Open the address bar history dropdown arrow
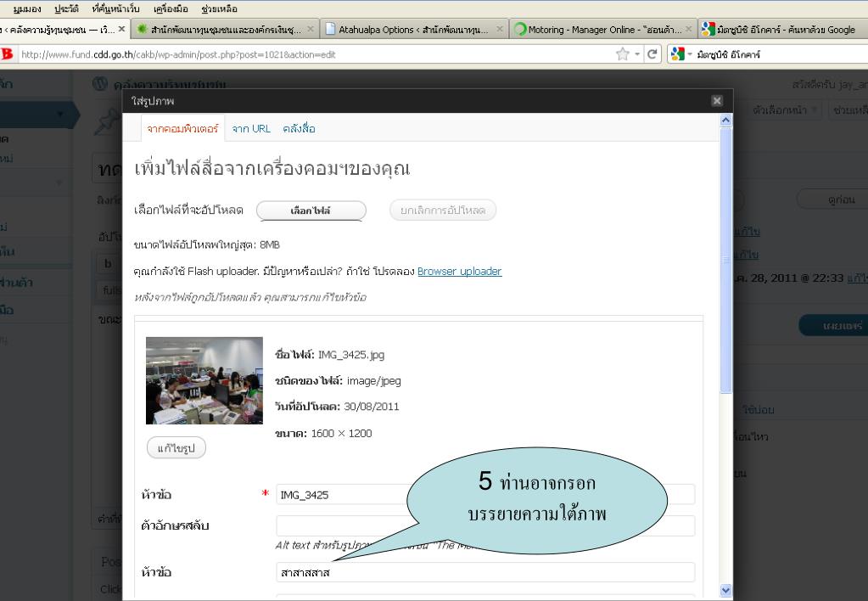Screen dimensions: 868x601 (x=638, y=53)
